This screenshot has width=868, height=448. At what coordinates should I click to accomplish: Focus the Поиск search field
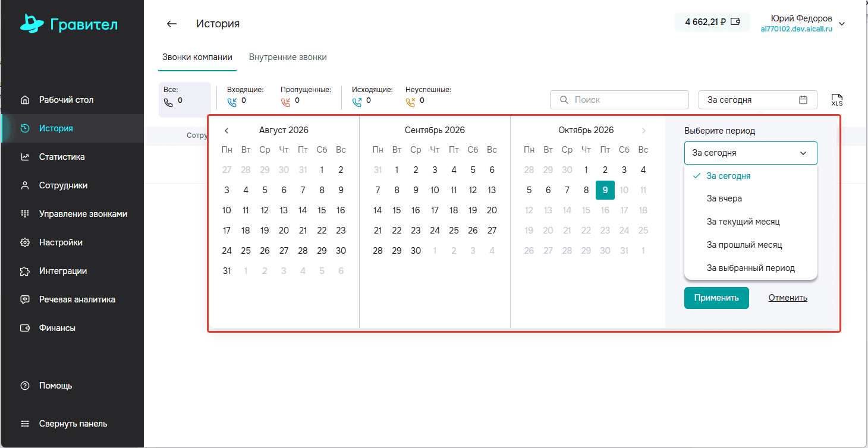[x=619, y=100]
